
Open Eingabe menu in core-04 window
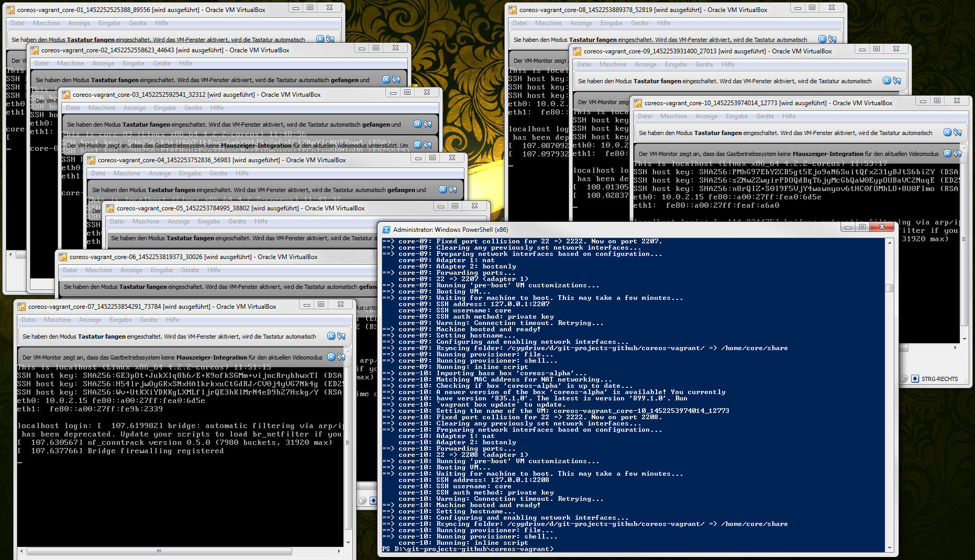190,173
